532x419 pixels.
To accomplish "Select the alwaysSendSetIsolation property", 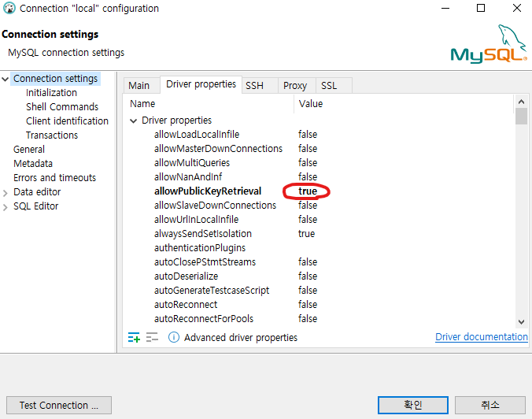I will 202,234.
